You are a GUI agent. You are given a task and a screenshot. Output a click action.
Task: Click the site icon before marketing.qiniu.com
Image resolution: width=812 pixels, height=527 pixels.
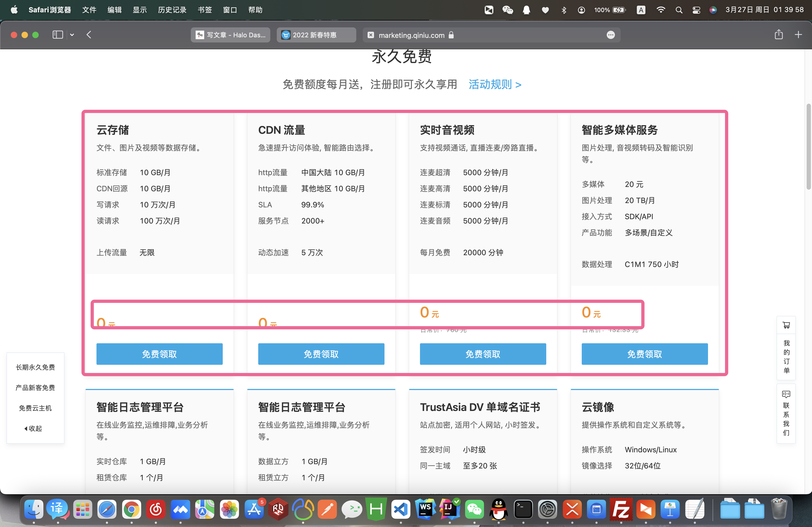[x=371, y=35]
